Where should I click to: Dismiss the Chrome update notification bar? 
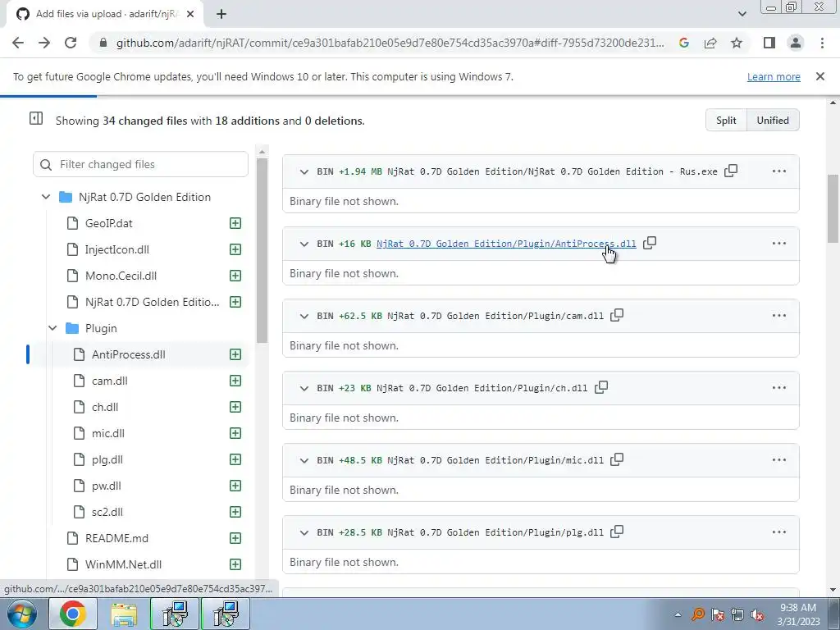[819, 76]
